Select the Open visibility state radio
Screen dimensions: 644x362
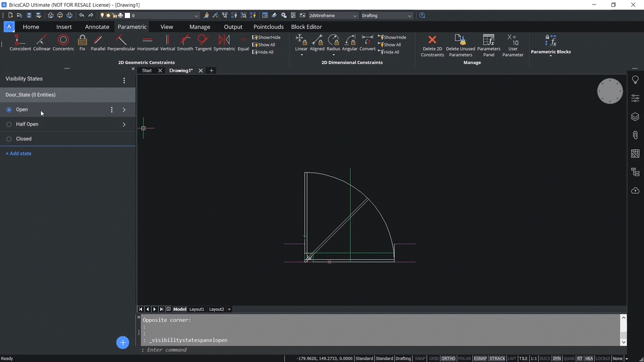pyautogui.click(x=9, y=110)
